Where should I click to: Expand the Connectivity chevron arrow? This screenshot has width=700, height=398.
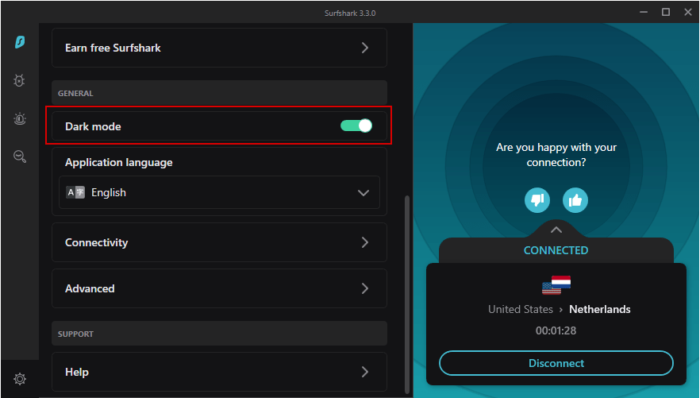pos(365,242)
